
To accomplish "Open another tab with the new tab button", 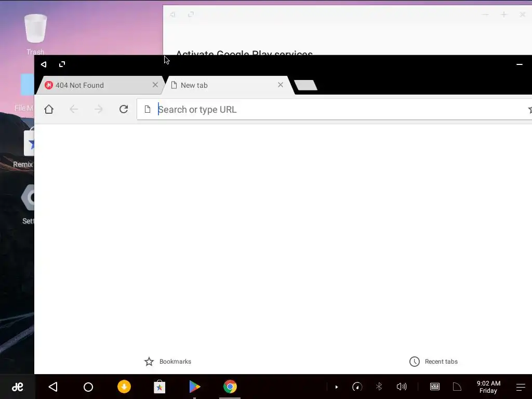I will [305, 85].
